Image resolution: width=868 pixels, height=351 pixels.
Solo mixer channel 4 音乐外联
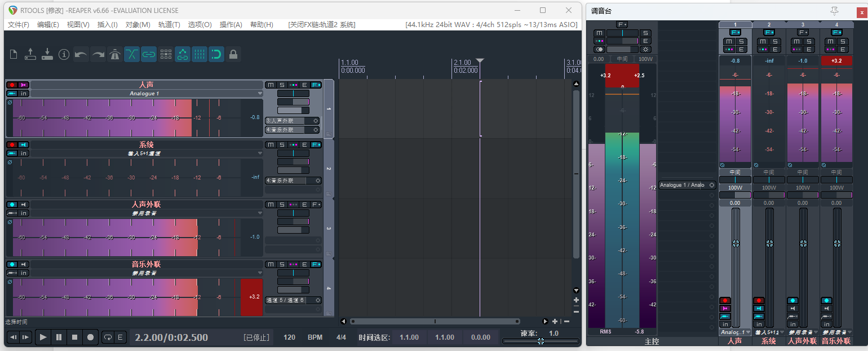tap(843, 41)
